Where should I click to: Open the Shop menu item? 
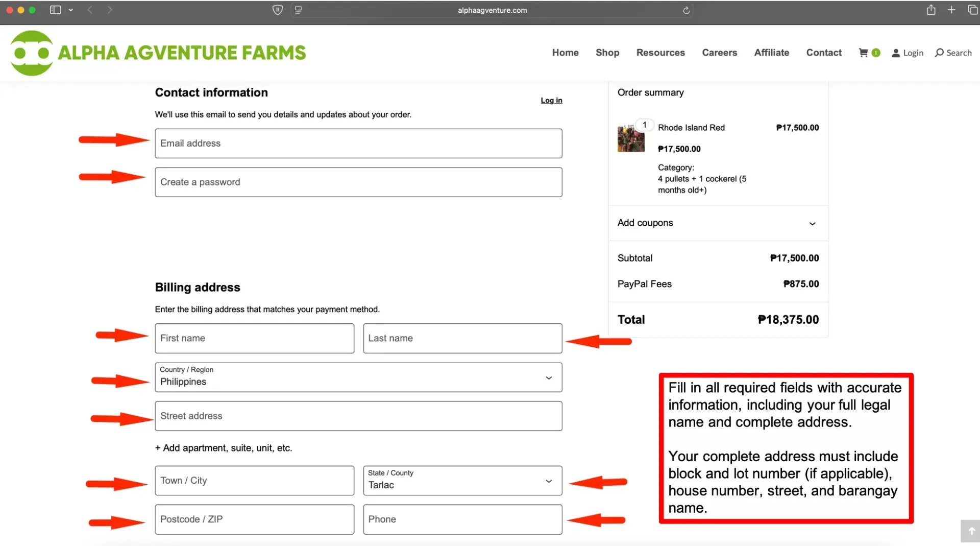[x=607, y=53]
